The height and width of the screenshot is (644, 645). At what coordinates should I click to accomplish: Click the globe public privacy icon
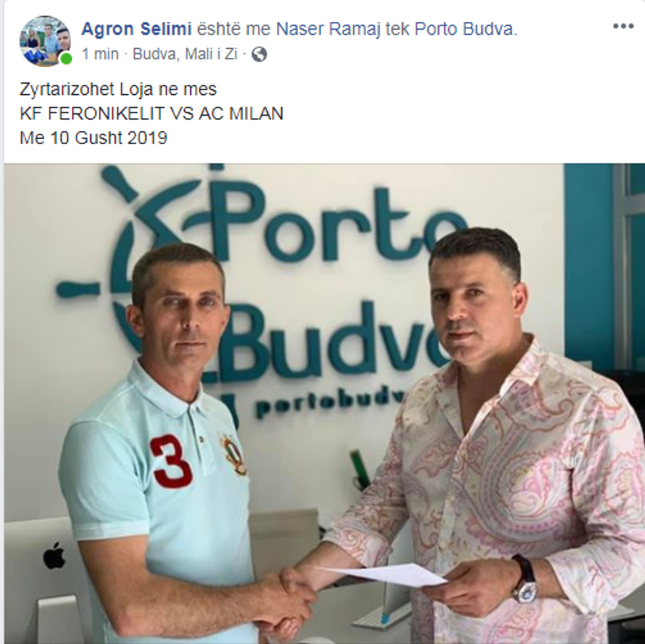[x=259, y=54]
